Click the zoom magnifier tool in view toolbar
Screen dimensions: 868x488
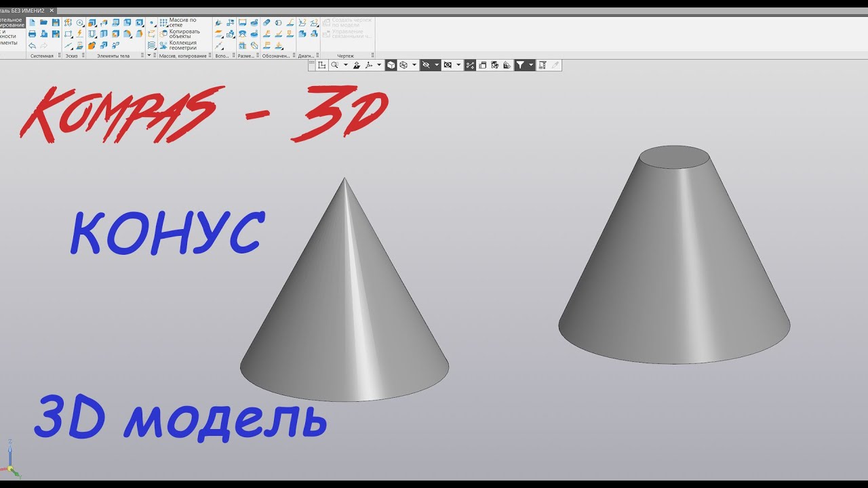click(335, 65)
